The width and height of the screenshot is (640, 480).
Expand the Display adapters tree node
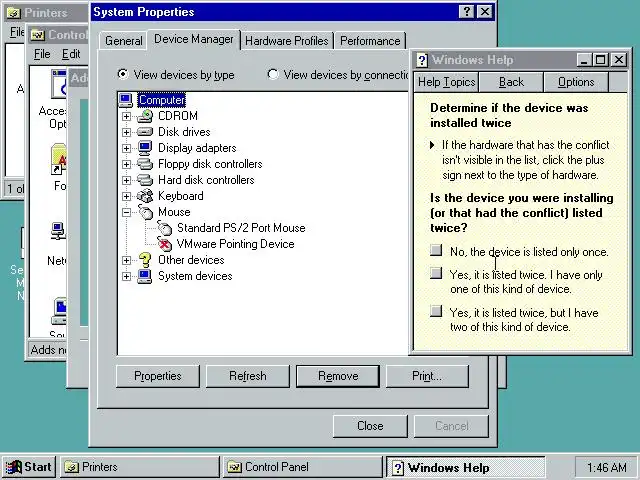point(127,148)
